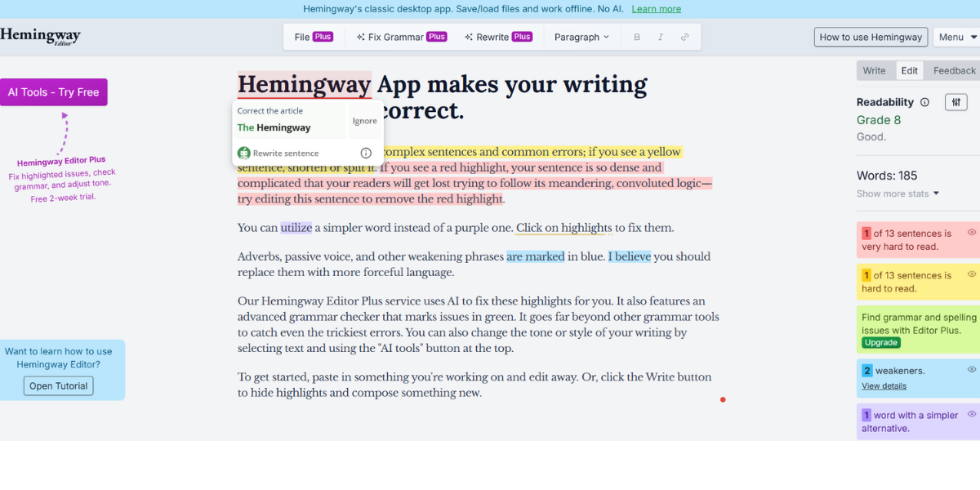Open the Menu dropdown
The width and height of the screenshot is (980, 490).
click(x=957, y=37)
